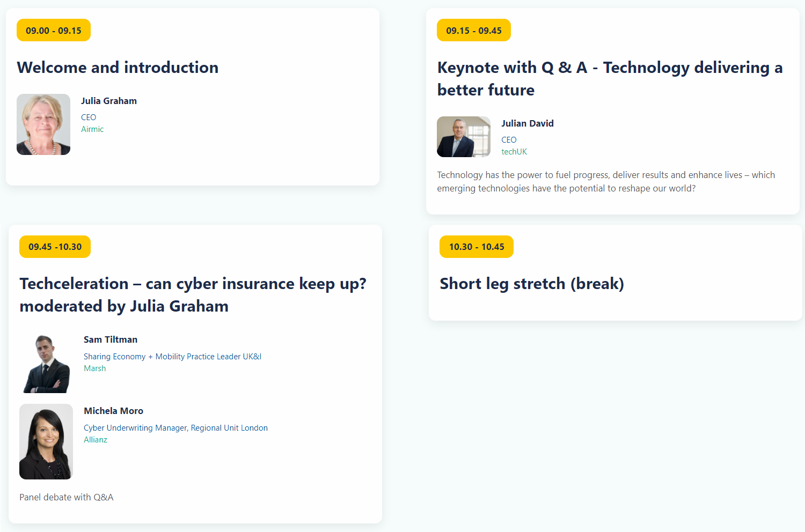Open Sam Tiltman's profile photo
Screen dimensions: 805x532
[x=46, y=364]
